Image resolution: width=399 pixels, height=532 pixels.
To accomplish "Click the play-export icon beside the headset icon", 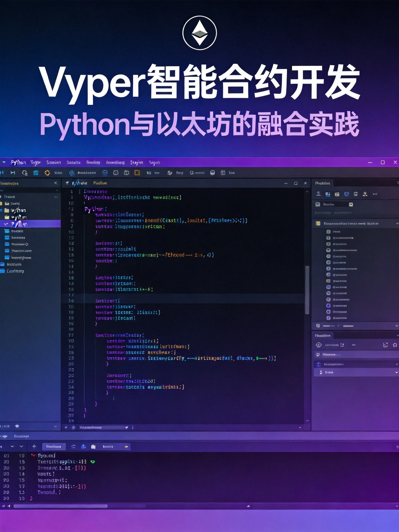I will [385, 345].
